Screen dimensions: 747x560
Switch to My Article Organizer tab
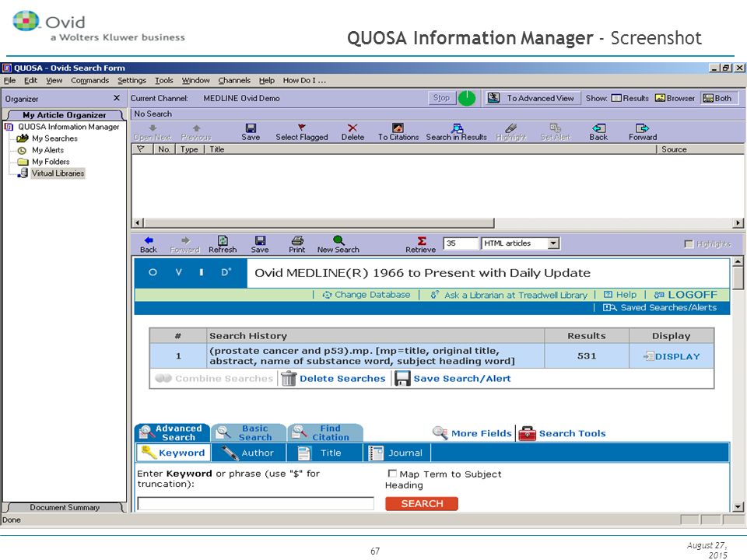coord(65,115)
